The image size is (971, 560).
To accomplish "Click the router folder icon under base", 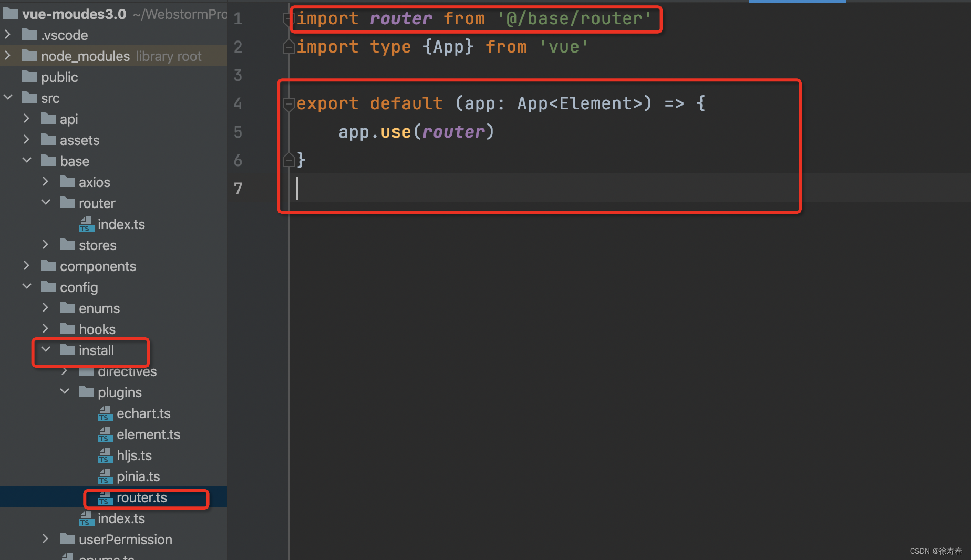I will (67, 203).
